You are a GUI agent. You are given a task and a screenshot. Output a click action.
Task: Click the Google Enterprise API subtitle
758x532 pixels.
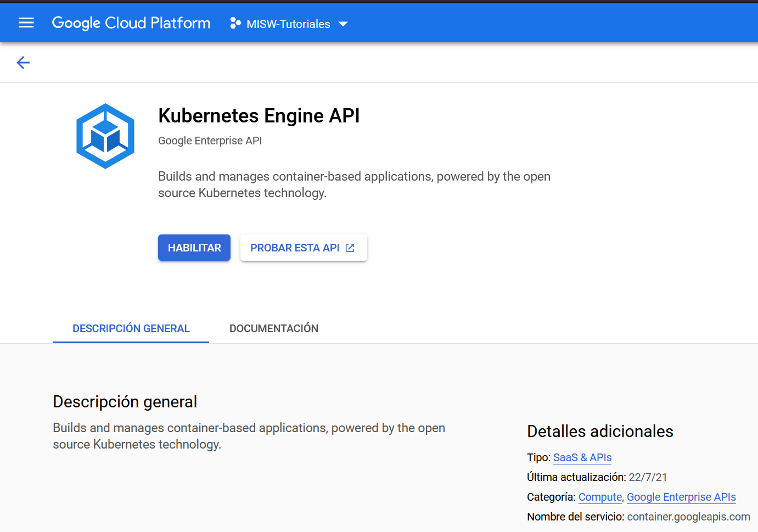pos(210,141)
